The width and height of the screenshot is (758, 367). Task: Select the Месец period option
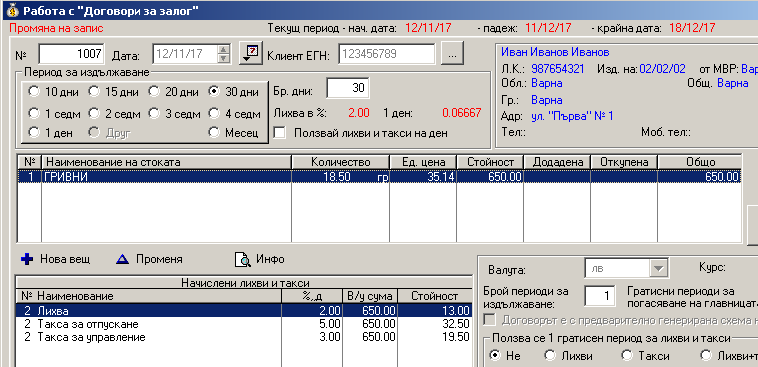point(214,132)
